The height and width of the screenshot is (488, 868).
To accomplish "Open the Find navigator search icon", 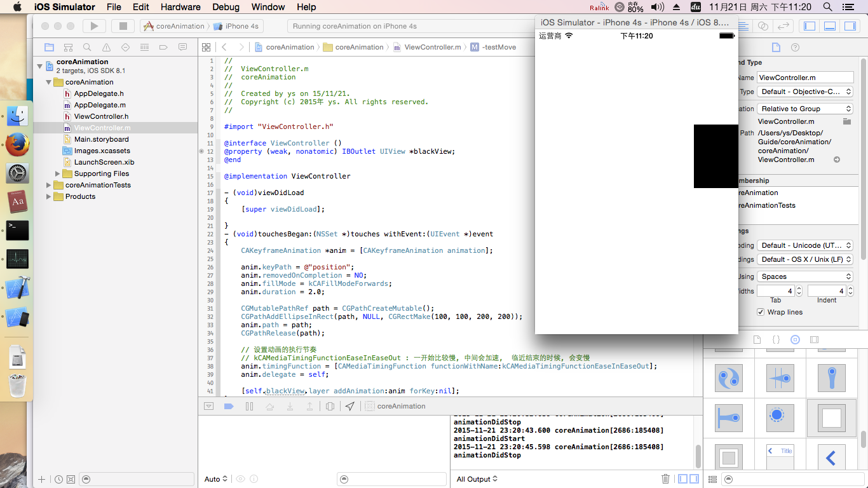I will pos(87,48).
